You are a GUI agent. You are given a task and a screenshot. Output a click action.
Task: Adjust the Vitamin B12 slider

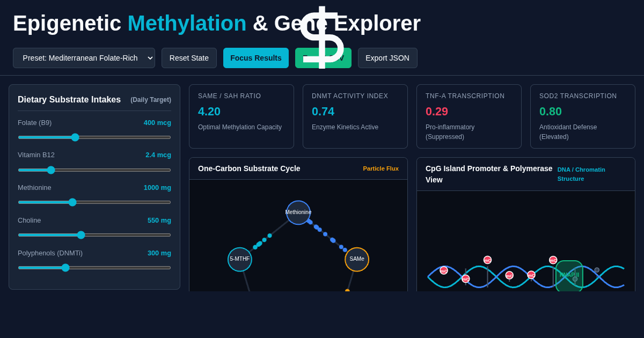(94, 170)
